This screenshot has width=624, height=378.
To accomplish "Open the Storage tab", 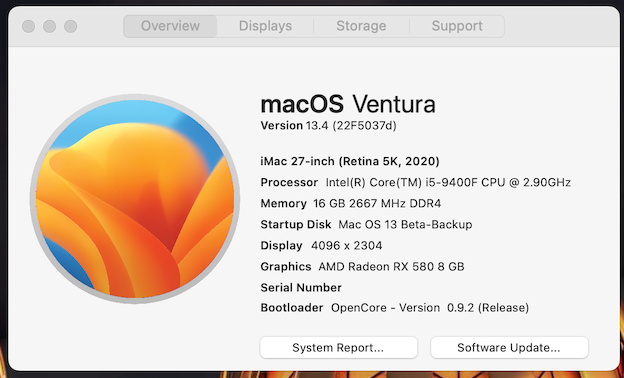I will coord(361,26).
